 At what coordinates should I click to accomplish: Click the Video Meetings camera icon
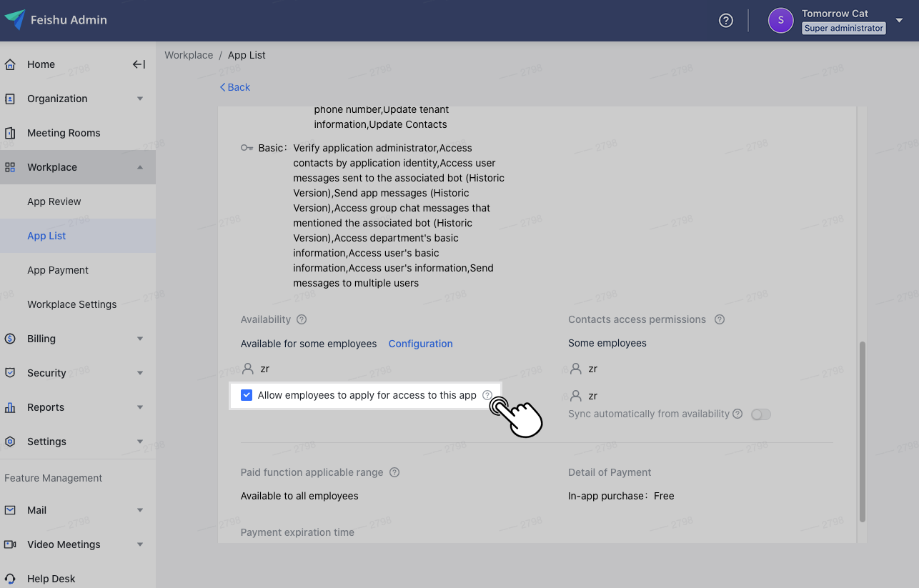point(10,544)
